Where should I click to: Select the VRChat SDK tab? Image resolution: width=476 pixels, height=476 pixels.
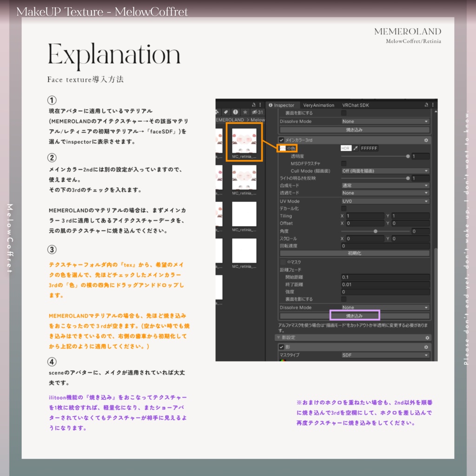(356, 105)
